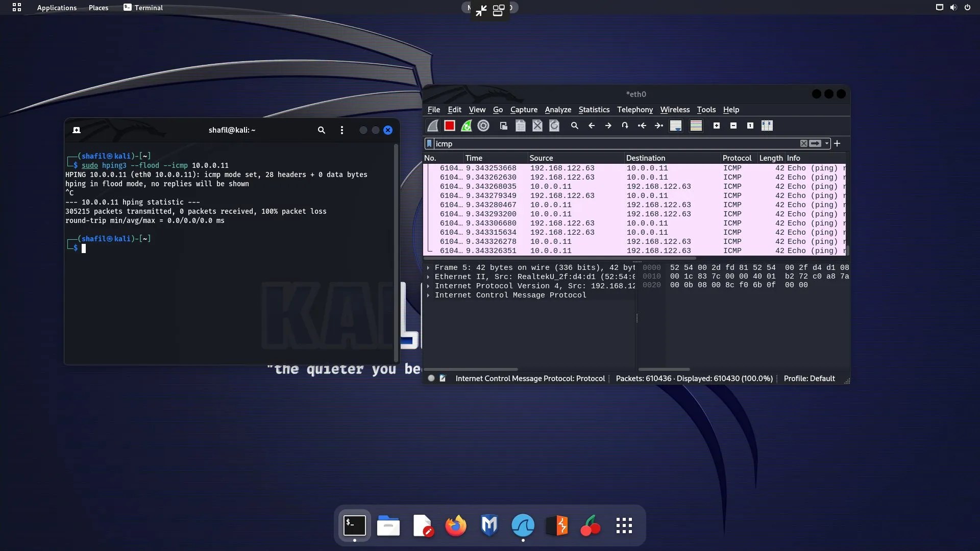
Task: Open capture options via the gear icon
Action: 483,126
